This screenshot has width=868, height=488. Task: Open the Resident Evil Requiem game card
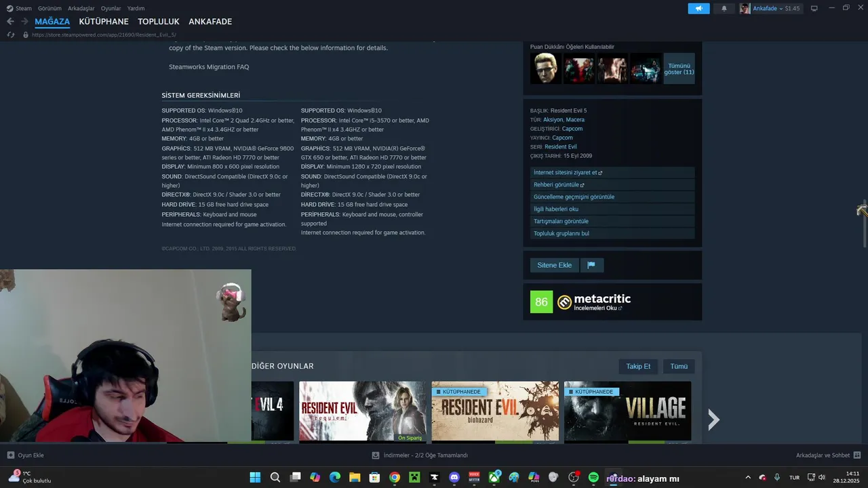point(363,411)
